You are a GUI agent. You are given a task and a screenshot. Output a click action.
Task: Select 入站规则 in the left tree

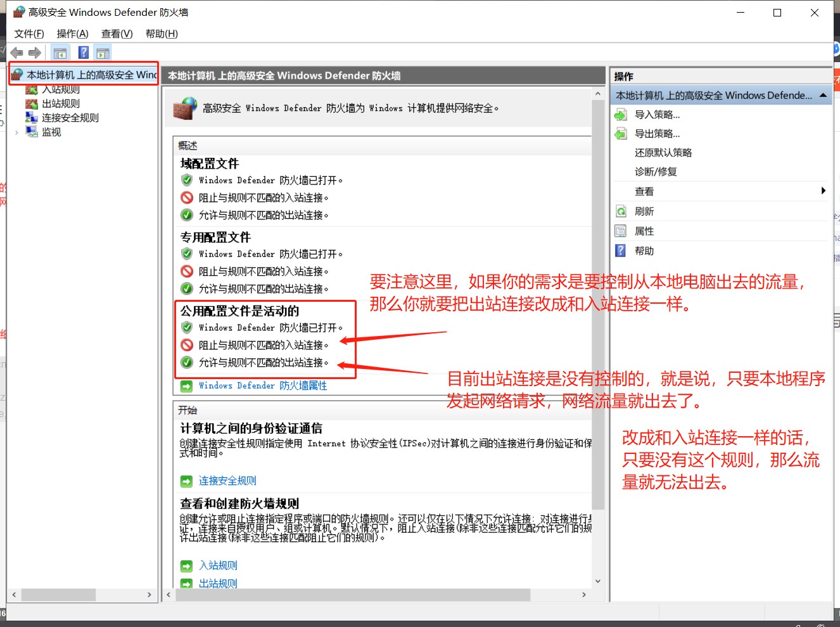pos(61,89)
